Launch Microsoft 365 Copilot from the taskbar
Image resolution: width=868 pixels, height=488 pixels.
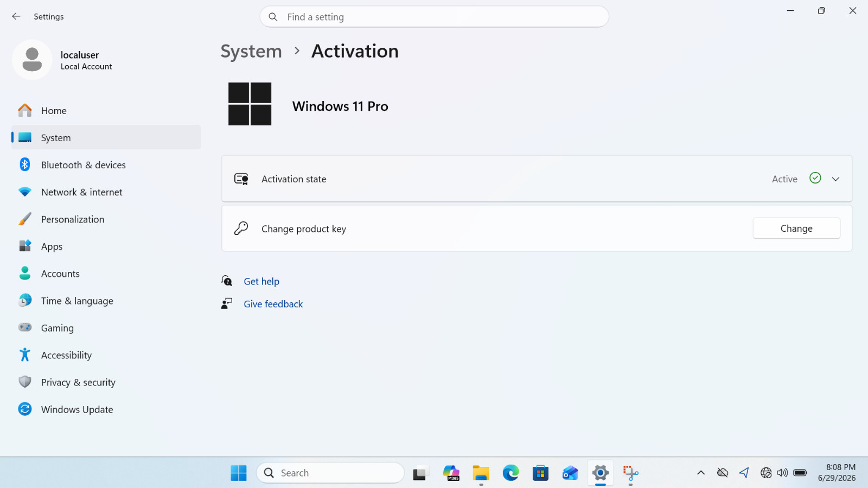[x=451, y=473]
